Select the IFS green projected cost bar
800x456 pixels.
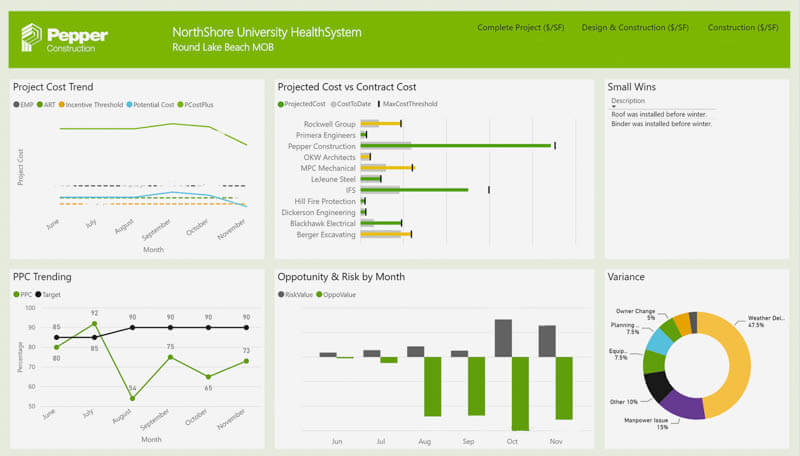(414, 190)
